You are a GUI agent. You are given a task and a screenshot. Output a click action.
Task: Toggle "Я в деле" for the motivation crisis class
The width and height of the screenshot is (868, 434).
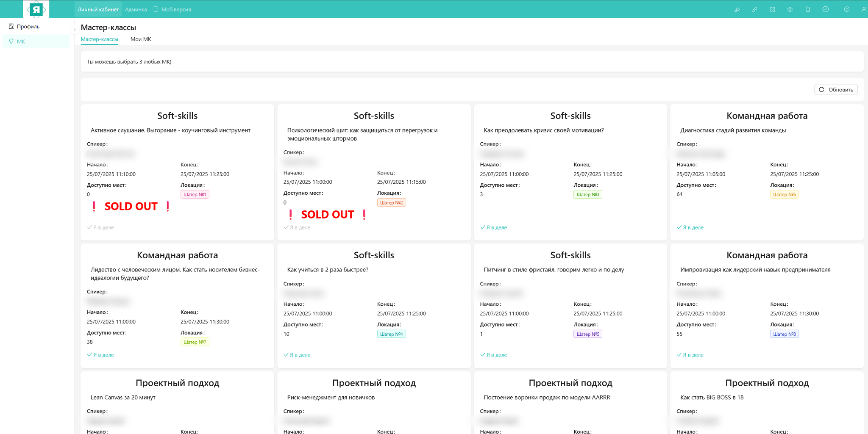click(494, 227)
